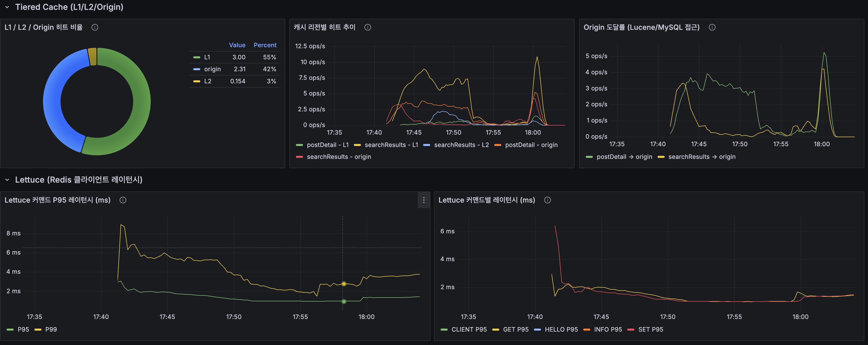Click info icon next to Lettuce 커맨드 P95 레이턴시
The height and width of the screenshot is (345, 868).
[x=123, y=200]
